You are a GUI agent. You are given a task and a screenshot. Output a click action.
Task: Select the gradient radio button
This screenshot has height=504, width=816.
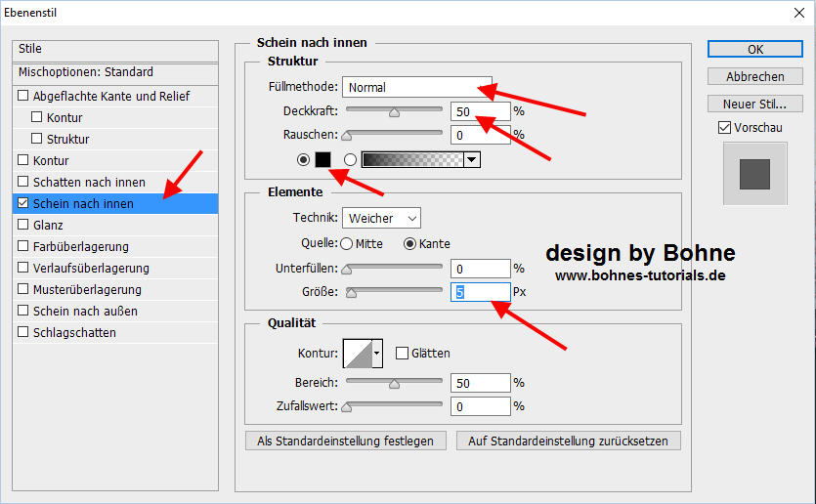click(x=350, y=159)
